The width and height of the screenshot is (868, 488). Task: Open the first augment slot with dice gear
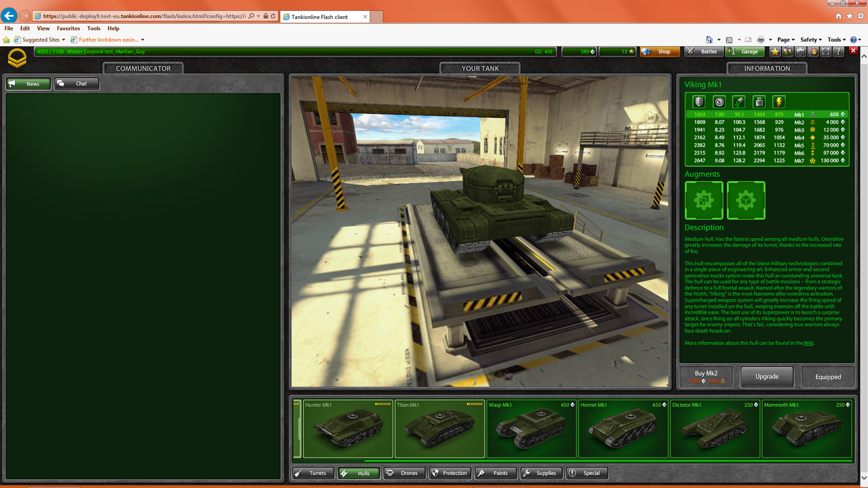tap(704, 200)
